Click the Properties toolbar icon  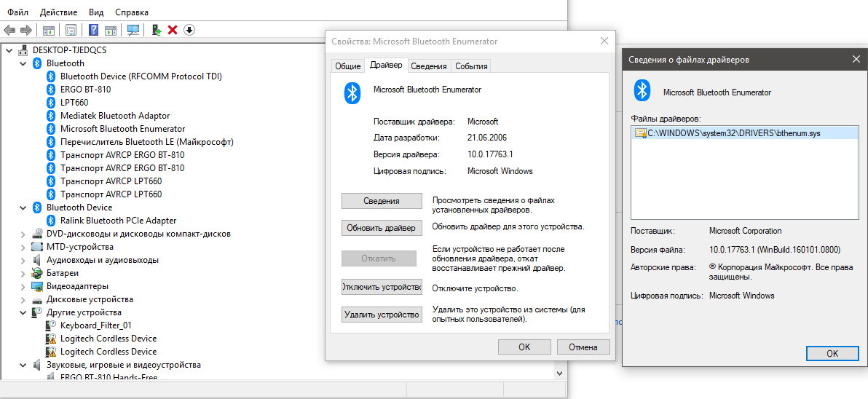coord(71,30)
